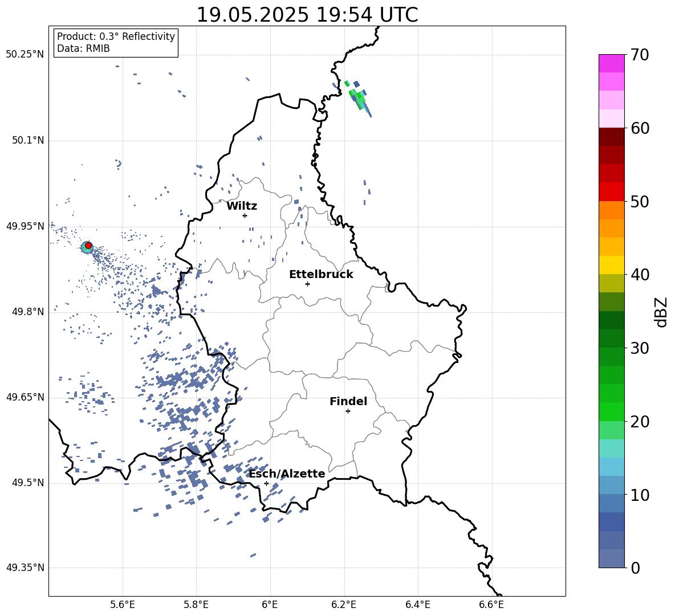Click the 6.4°E longitude label
Image resolution: width=675 pixels, height=616 pixels.
pos(417,605)
